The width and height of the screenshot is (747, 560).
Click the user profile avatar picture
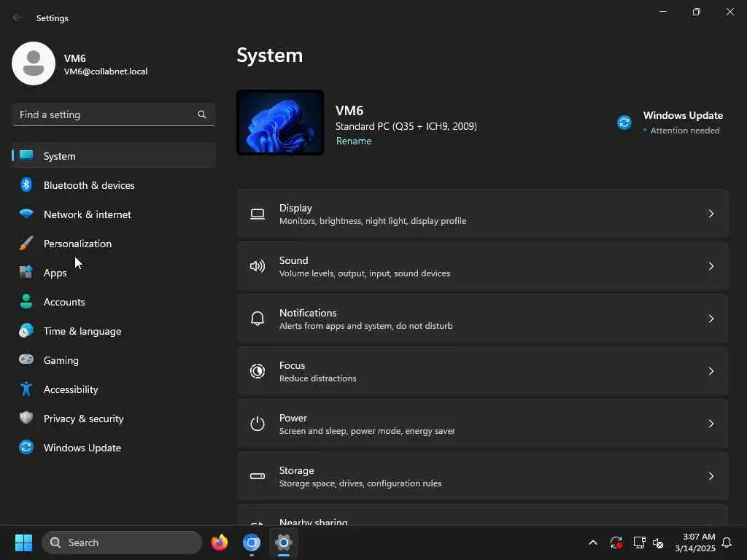pyautogui.click(x=34, y=63)
